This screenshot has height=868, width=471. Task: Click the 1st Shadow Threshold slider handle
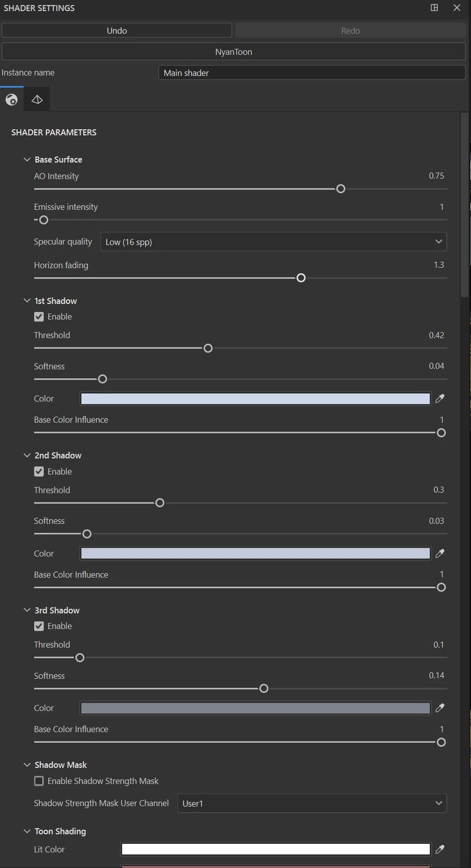208,348
